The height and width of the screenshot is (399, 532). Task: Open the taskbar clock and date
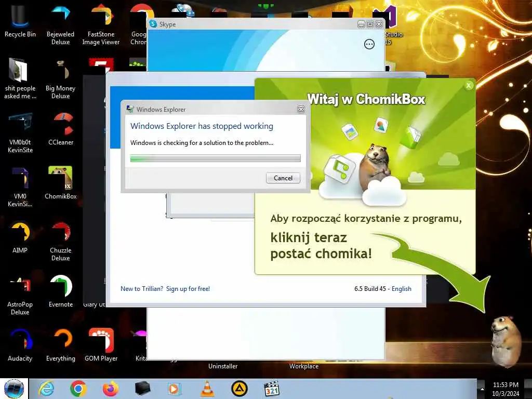point(506,389)
